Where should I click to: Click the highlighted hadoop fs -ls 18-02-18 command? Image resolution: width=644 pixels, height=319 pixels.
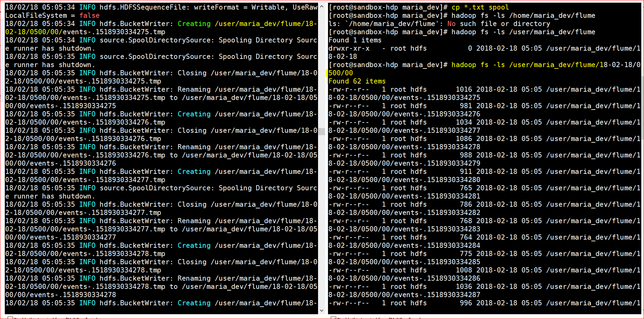pos(484,69)
